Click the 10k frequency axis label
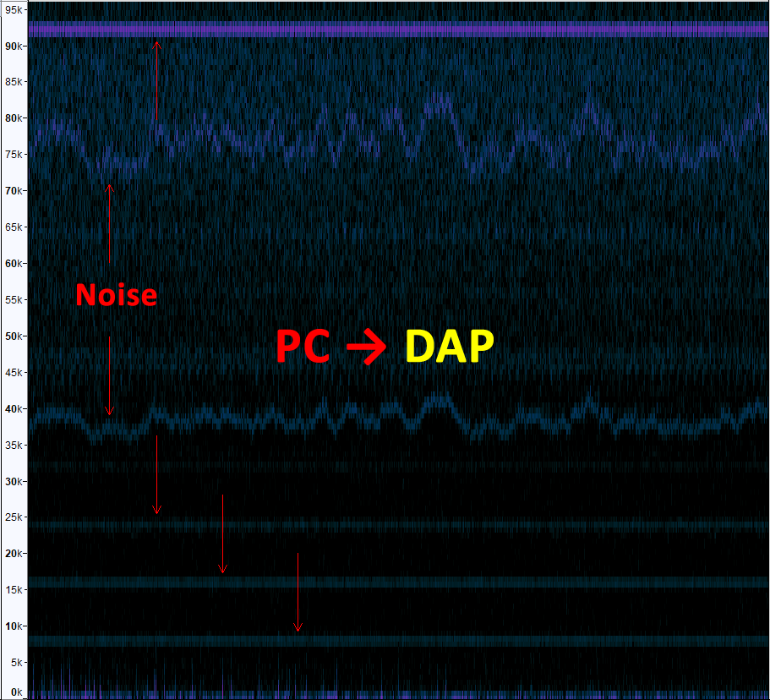This screenshot has width=770, height=700. pos(13,626)
